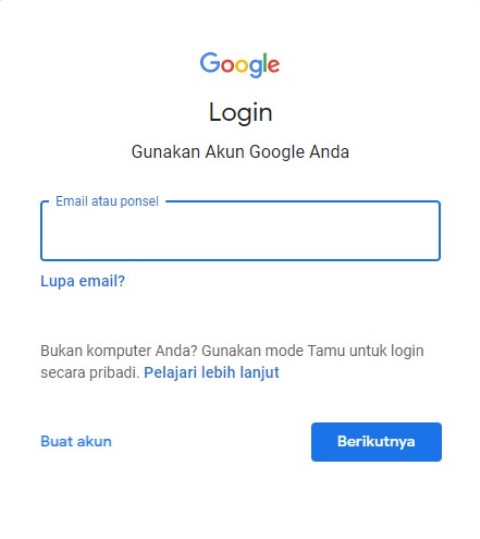Follow the Pelajari lebih lanjut link
The width and height of the screenshot is (480, 539).
click(x=211, y=373)
